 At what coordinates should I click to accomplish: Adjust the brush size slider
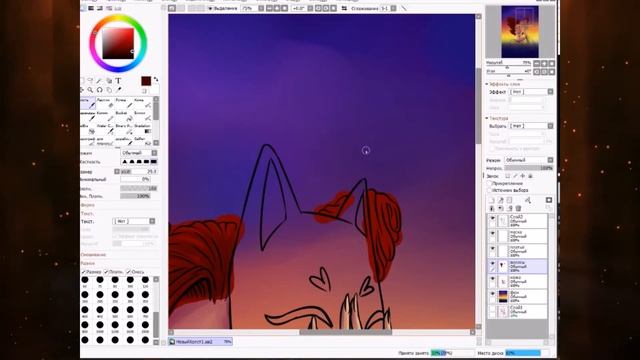[x=139, y=171]
